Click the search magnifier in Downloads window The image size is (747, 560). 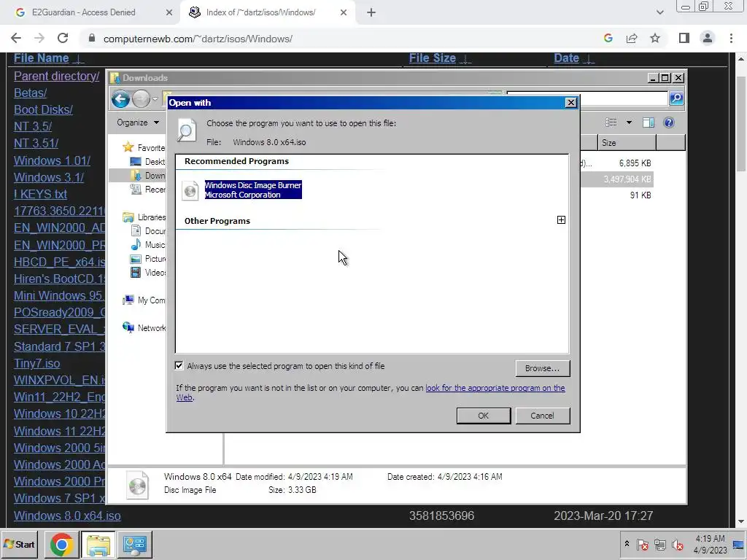(x=676, y=98)
